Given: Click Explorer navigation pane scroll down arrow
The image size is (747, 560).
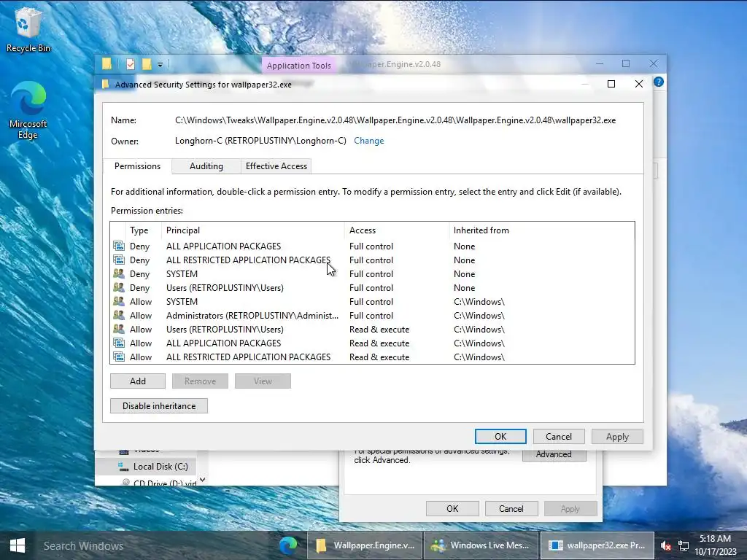Looking at the screenshot, I should click(x=203, y=480).
